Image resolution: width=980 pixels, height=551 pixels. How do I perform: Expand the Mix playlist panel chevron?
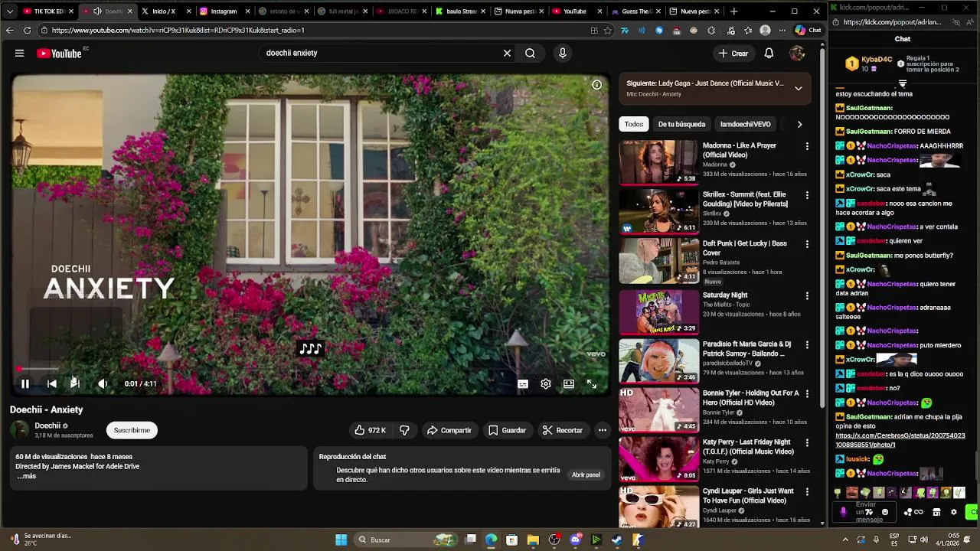coord(798,88)
